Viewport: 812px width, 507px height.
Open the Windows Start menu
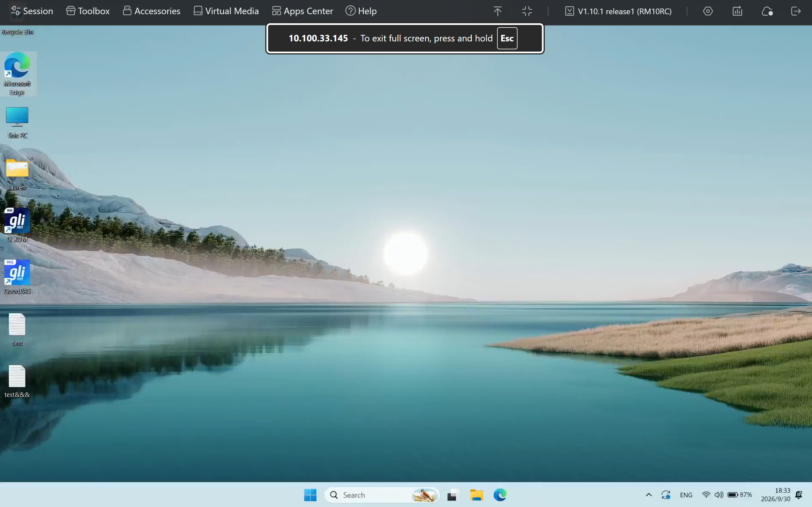(310, 495)
